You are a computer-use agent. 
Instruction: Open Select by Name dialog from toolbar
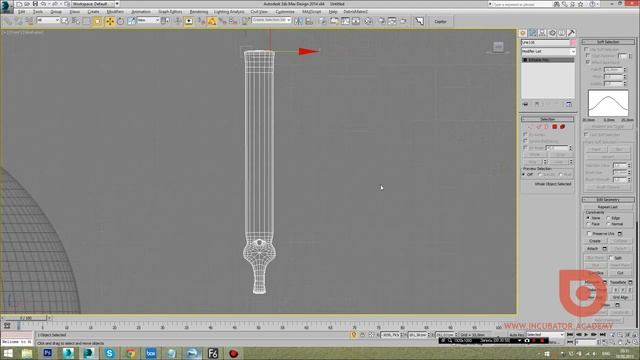tap(76, 20)
